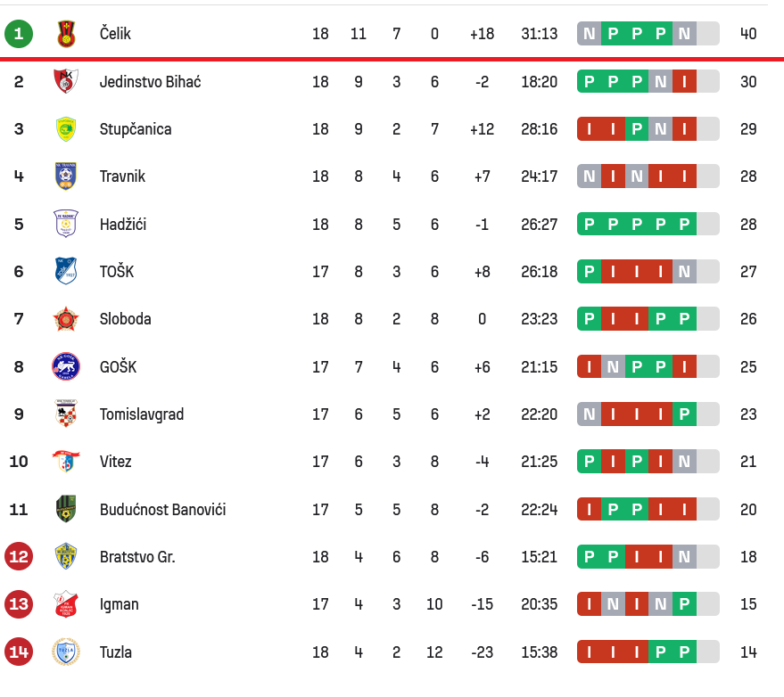This screenshot has width=784, height=697.
Task: Open the TOŠK club logo
Action: coord(66,271)
